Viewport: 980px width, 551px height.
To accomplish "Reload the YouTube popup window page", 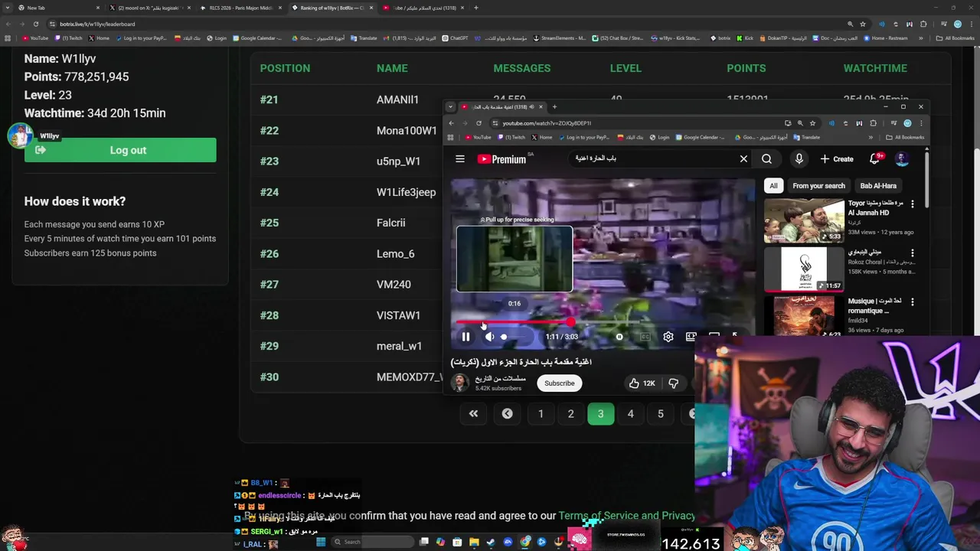I will pos(479,123).
